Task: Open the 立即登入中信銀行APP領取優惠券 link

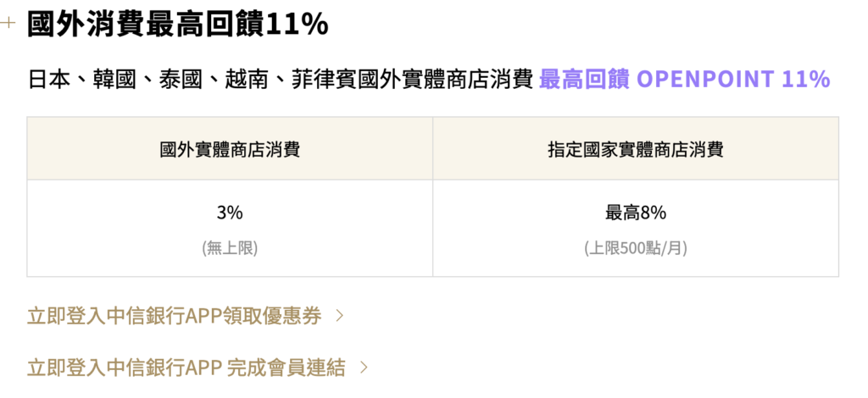Action: pos(175,317)
